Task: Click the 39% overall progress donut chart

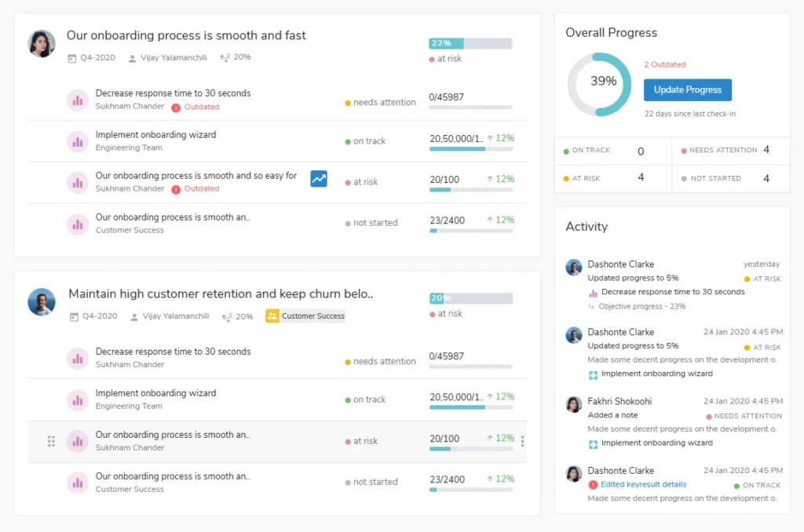Action: [x=600, y=82]
